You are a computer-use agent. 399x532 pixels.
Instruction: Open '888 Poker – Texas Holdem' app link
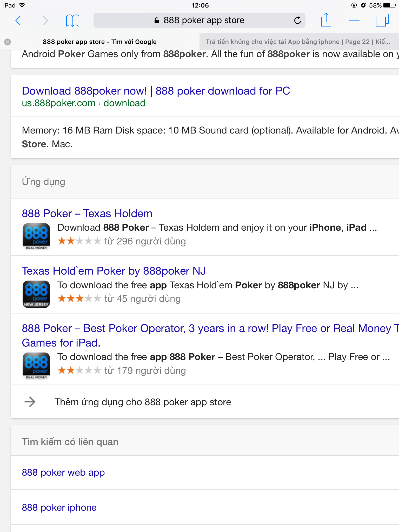(x=87, y=214)
